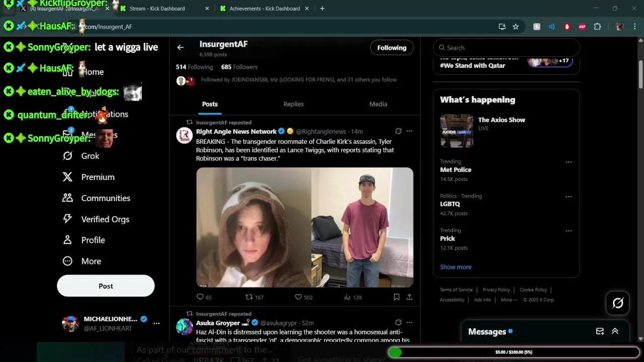The width and height of the screenshot is (644, 362).
Task: Open Profile in the sidebar
Action: (x=84, y=240)
